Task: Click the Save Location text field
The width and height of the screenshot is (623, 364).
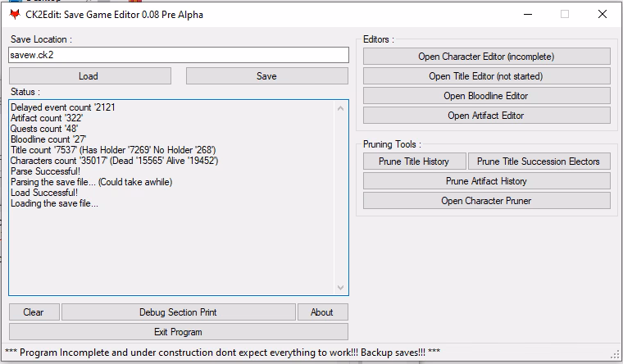Action: coord(179,55)
